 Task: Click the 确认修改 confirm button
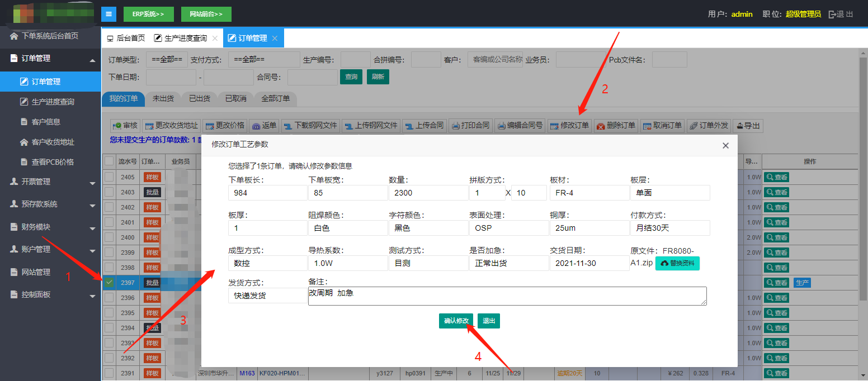[x=456, y=321]
